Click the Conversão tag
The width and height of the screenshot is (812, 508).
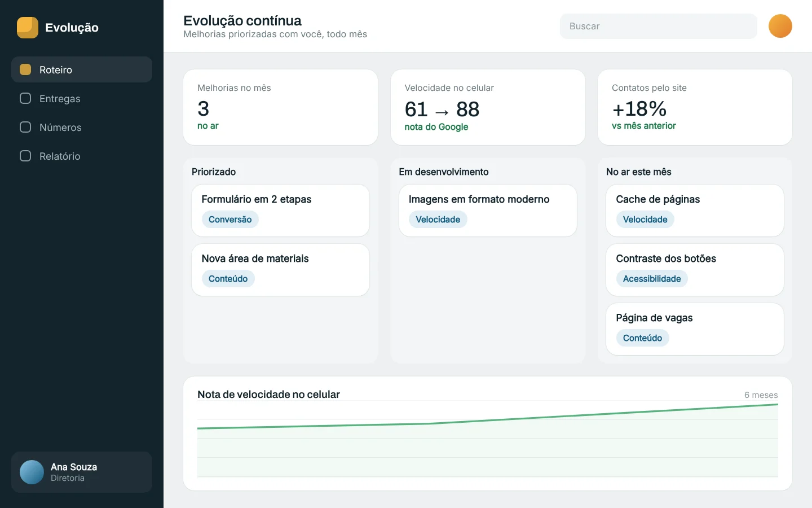[230, 220]
